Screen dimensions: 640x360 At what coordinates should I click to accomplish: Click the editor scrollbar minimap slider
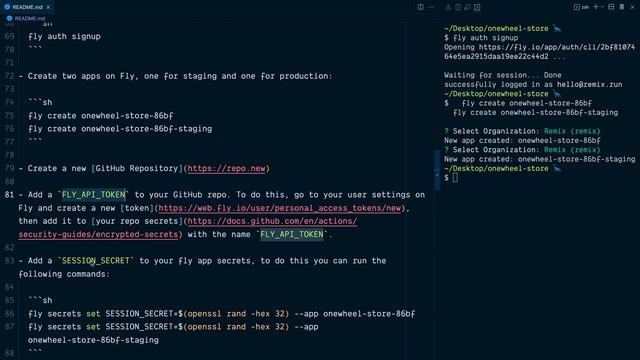click(437, 170)
